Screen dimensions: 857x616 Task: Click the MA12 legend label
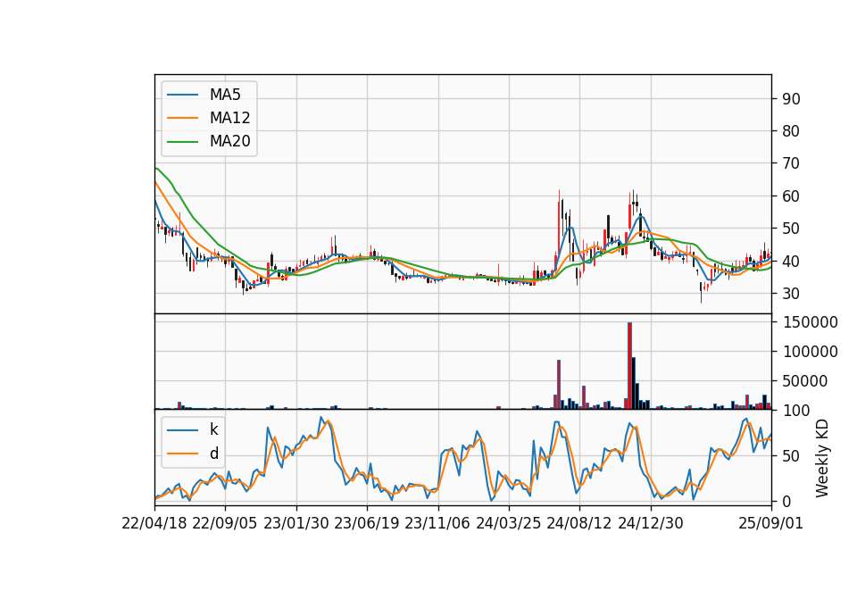pyautogui.click(x=229, y=118)
